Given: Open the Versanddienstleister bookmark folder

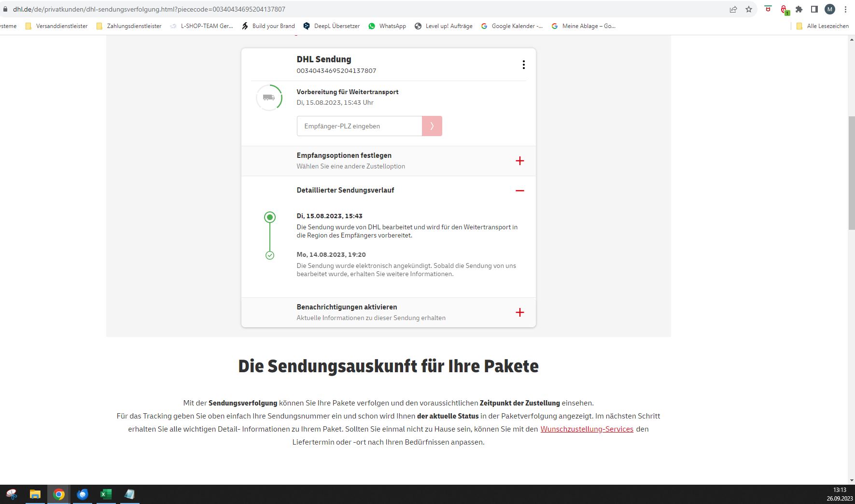Looking at the screenshot, I should [56, 26].
